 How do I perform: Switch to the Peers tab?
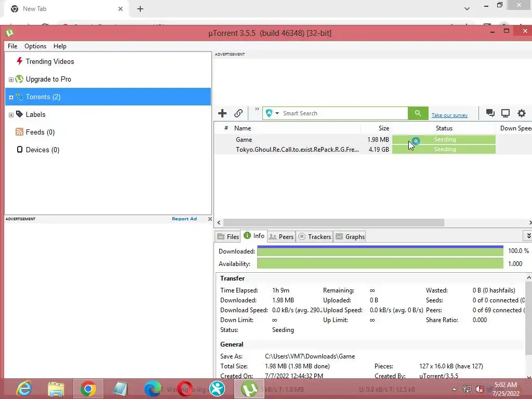[x=281, y=237]
